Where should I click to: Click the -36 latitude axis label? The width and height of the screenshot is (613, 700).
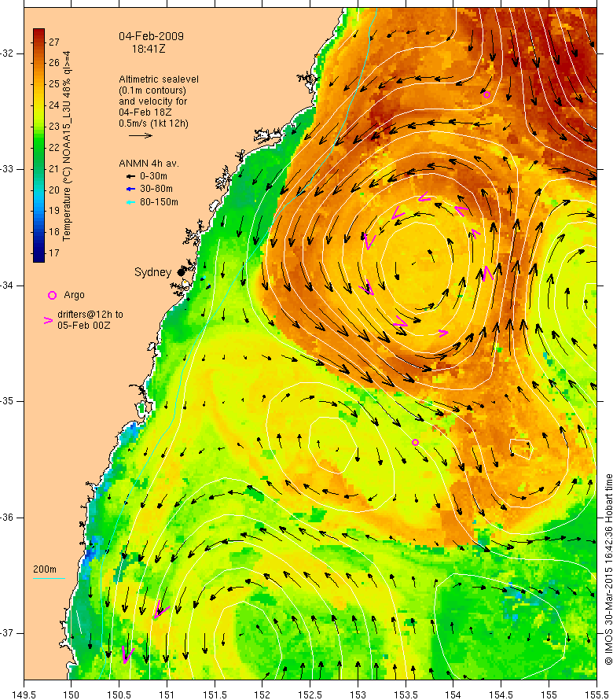click(7, 518)
